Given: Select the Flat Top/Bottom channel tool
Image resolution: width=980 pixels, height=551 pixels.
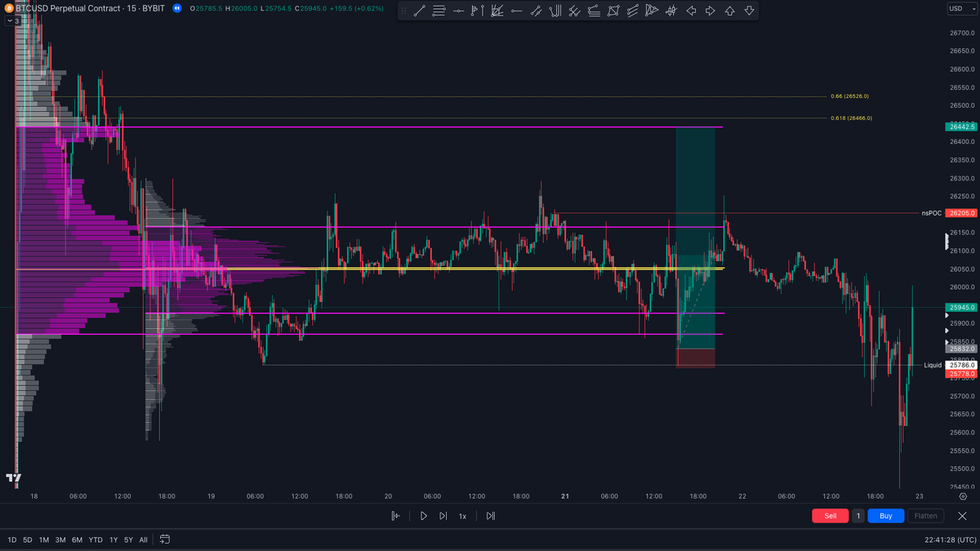Looking at the screenshot, I should tap(594, 11).
